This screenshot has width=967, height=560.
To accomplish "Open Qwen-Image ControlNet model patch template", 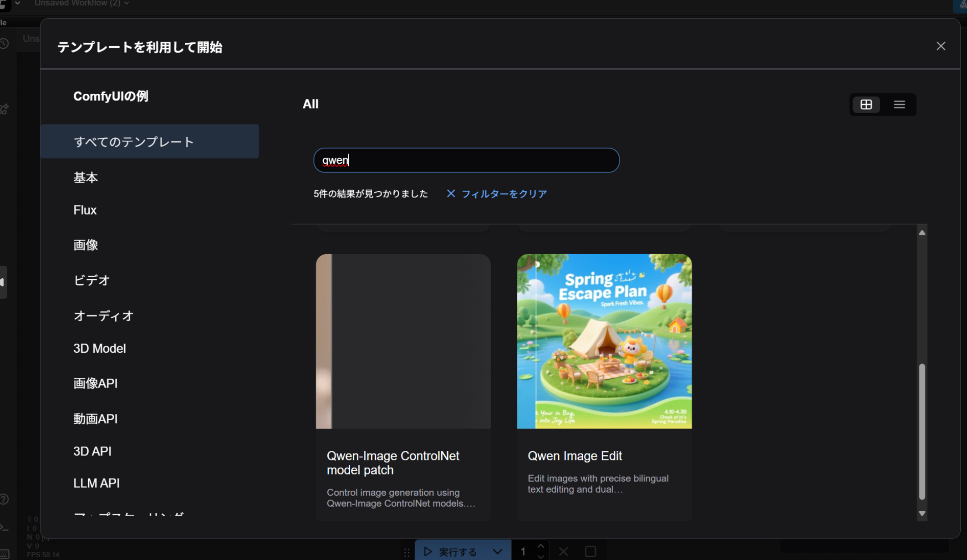I will click(x=403, y=341).
